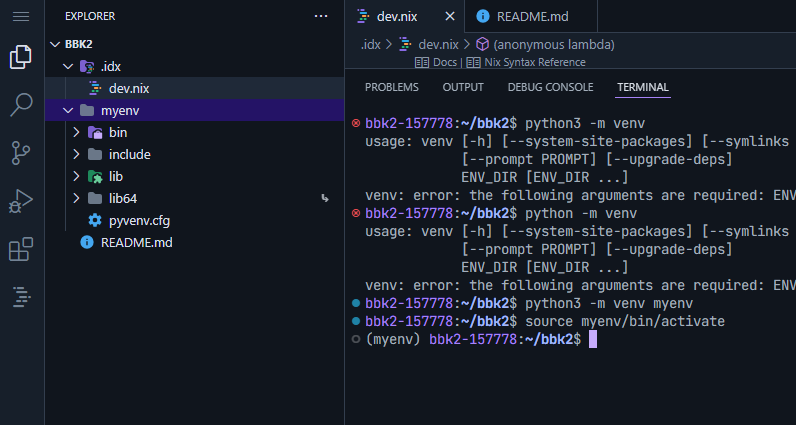Collapse the .idx folder chevron

click(x=68, y=67)
